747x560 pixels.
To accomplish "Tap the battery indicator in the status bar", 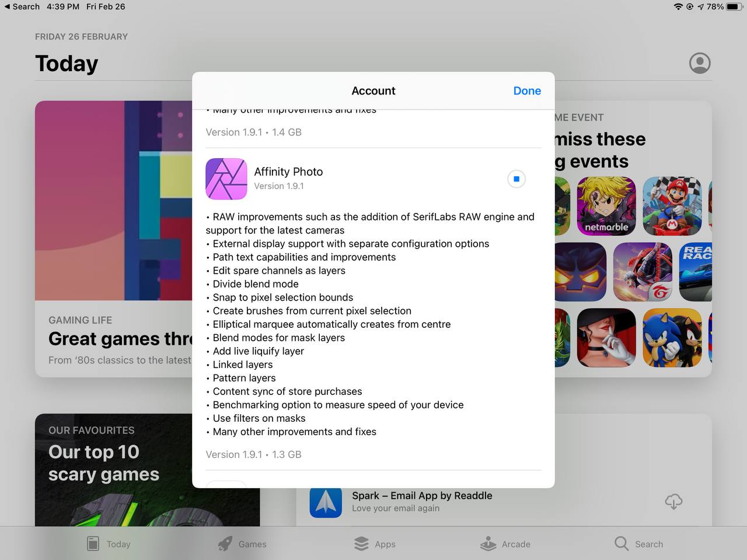I will coord(733,6).
